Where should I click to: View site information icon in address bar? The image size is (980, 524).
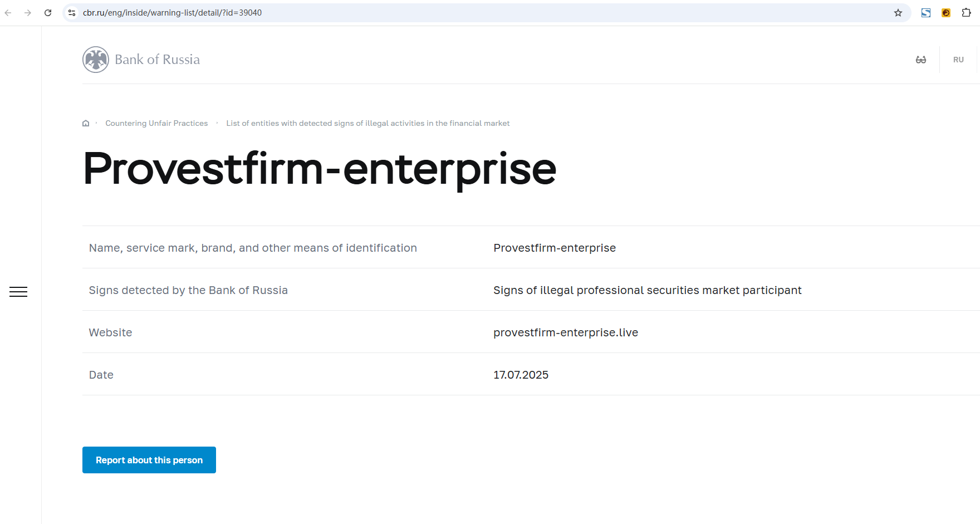point(72,13)
